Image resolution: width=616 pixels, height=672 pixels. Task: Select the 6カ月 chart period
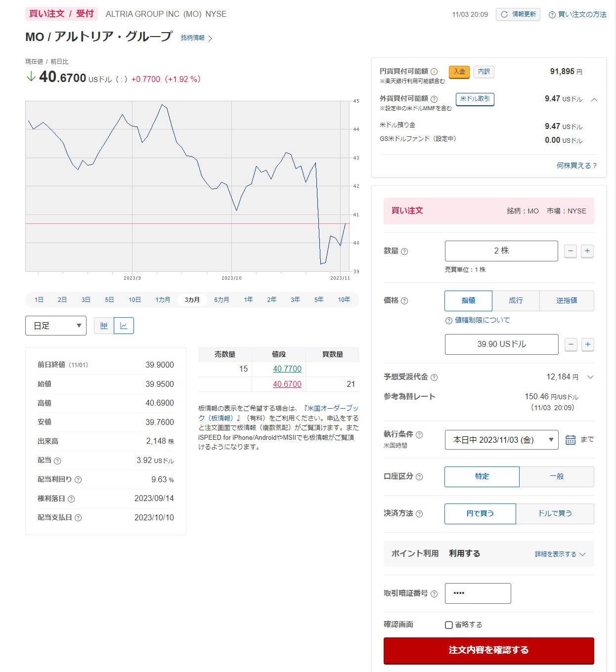tap(221, 300)
